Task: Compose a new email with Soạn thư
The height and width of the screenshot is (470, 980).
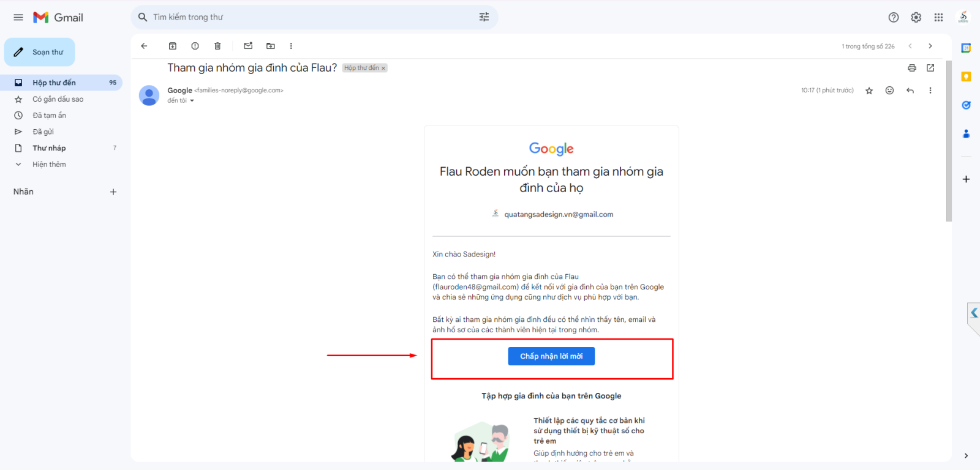Action: coord(40,52)
